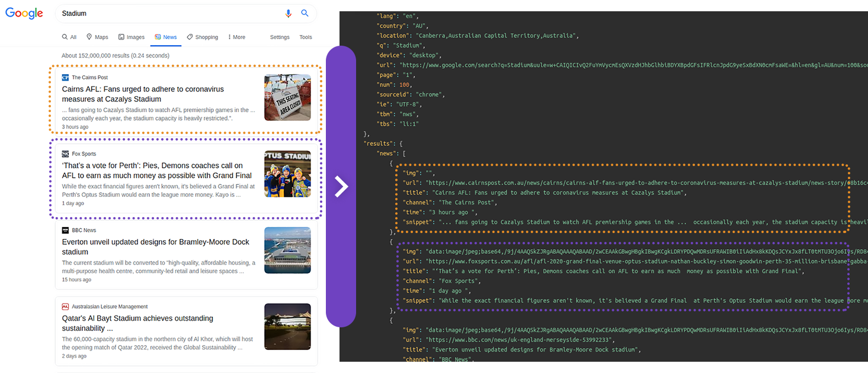Click the microphone icon in the search bar
The height and width of the screenshot is (373, 868).
click(x=289, y=13)
